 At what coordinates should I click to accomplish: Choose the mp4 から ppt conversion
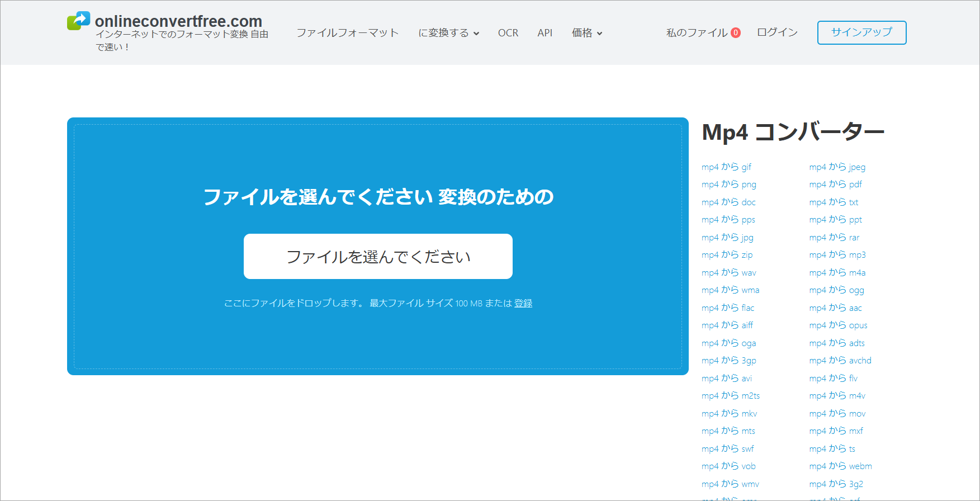coord(835,219)
